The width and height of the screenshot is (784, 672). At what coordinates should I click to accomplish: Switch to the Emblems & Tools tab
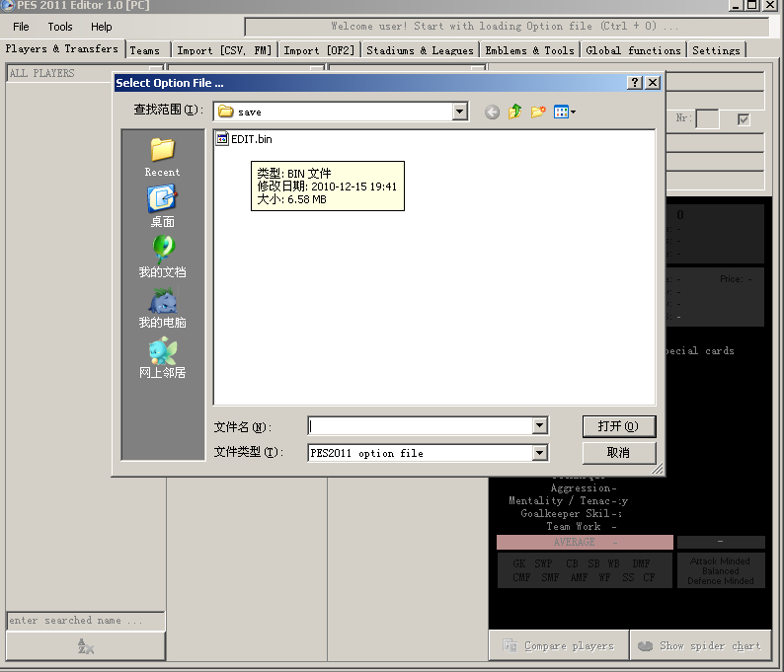pos(530,50)
